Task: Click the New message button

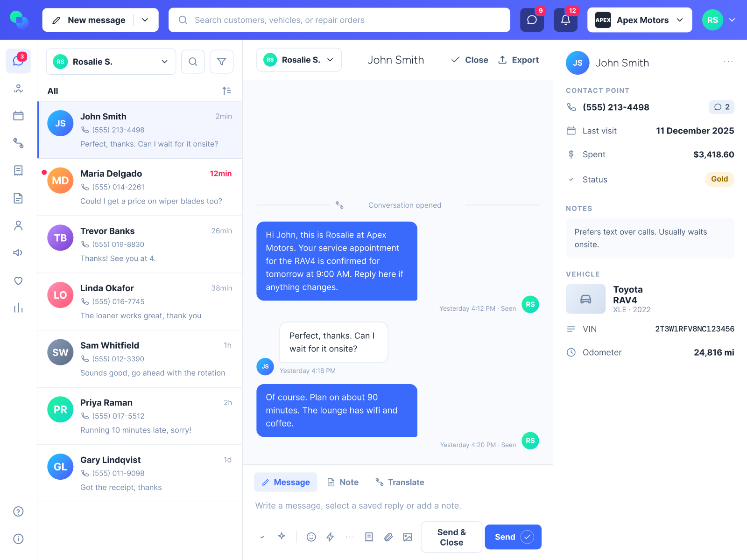Action: tap(89, 20)
